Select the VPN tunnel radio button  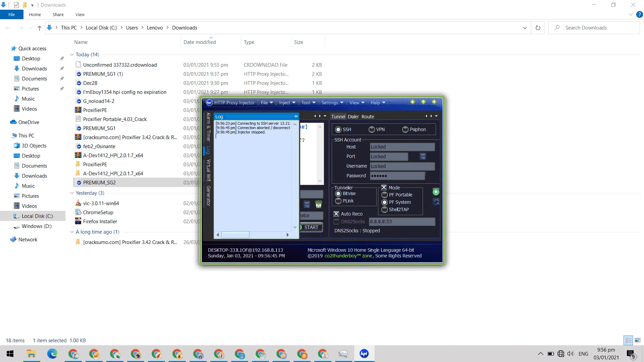[372, 130]
